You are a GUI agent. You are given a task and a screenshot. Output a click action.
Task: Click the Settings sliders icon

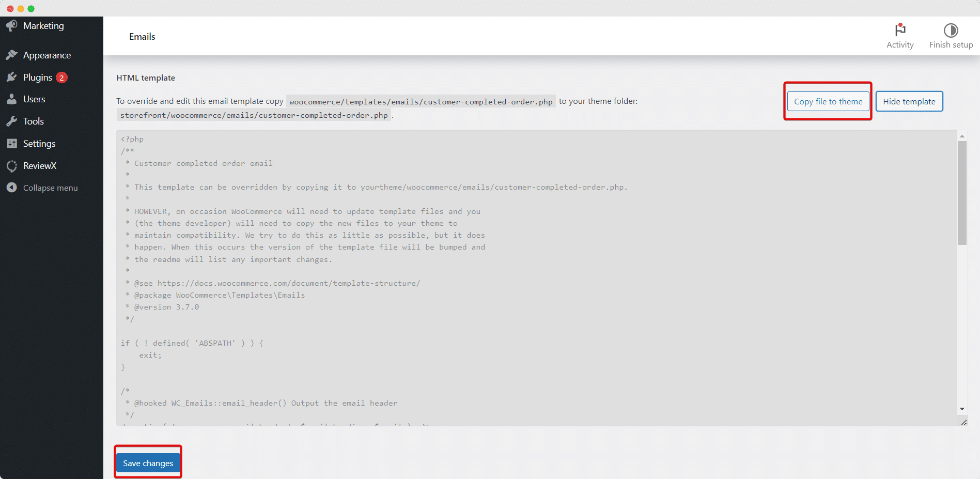[x=12, y=144]
